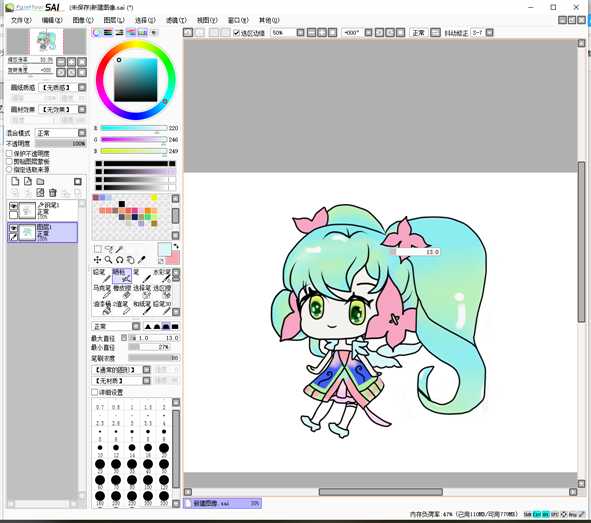Select the eyedropper color picker tool
This screenshot has height=523, width=591.
point(141,260)
